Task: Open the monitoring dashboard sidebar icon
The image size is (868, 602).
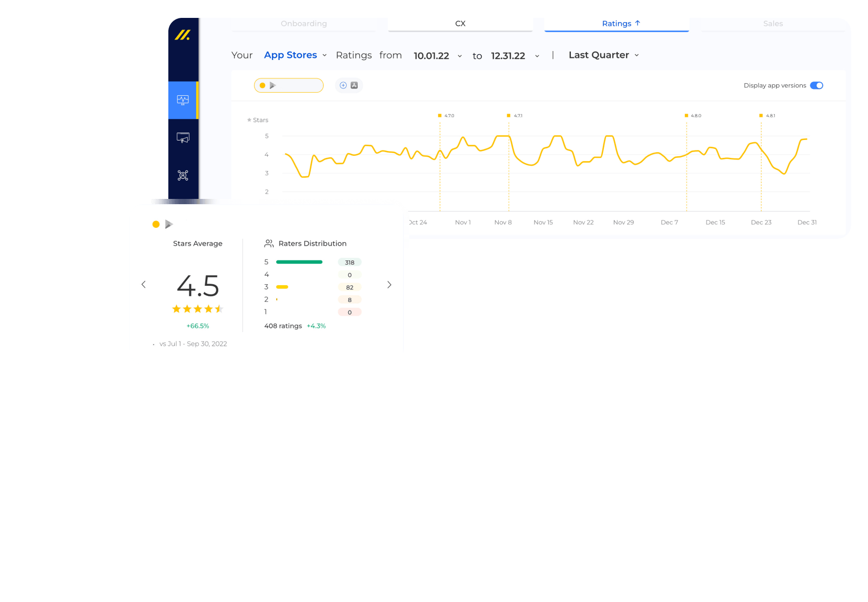Action: coord(183,100)
